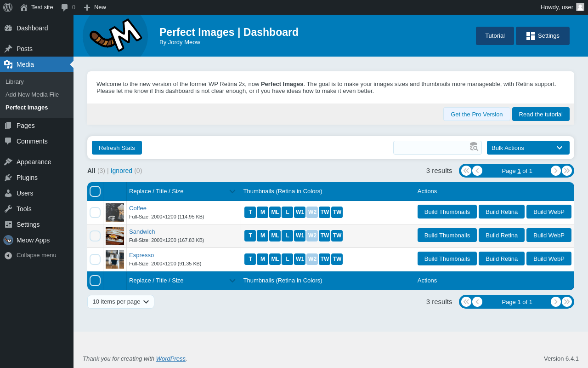Open the Coffee image thumbnail
The height and width of the screenshot is (368, 588).
click(x=115, y=213)
